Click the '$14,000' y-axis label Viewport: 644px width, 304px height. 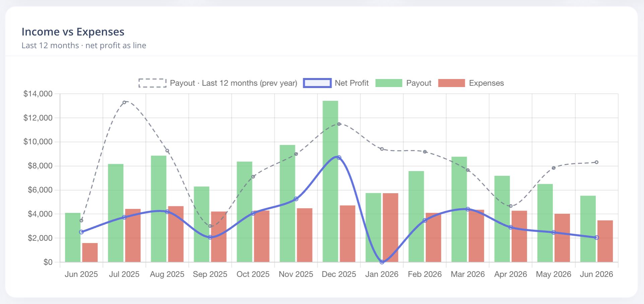[38, 94]
